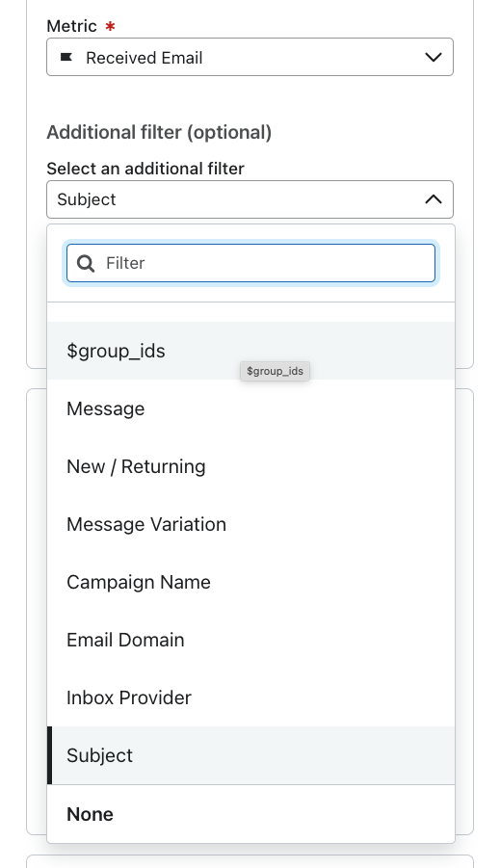Image resolution: width=500 pixels, height=868 pixels.
Task: Select the highlighted Subject option
Action: pos(250,755)
